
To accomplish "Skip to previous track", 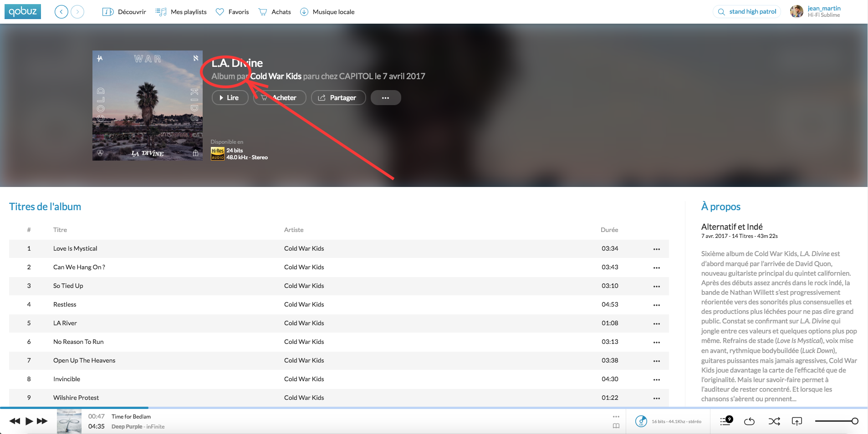I will 15,421.
